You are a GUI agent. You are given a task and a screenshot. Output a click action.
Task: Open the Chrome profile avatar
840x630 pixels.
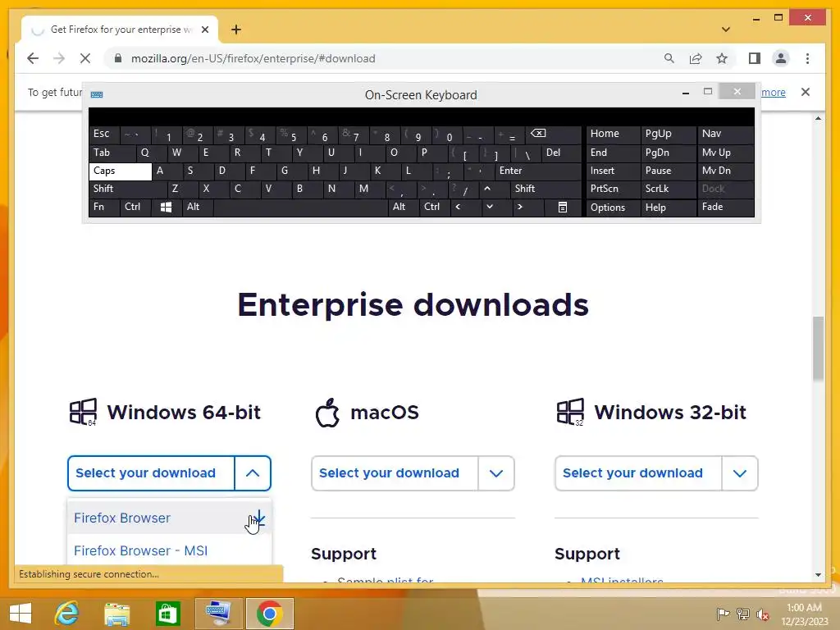click(x=781, y=58)
